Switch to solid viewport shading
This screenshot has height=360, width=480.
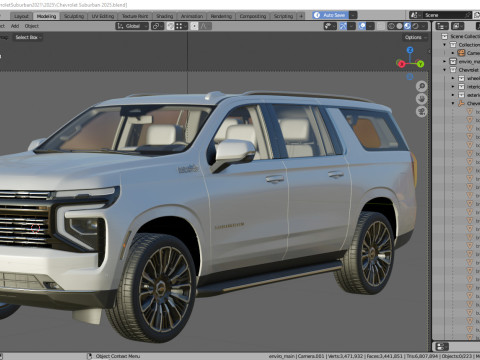click(x=399, y=26)
